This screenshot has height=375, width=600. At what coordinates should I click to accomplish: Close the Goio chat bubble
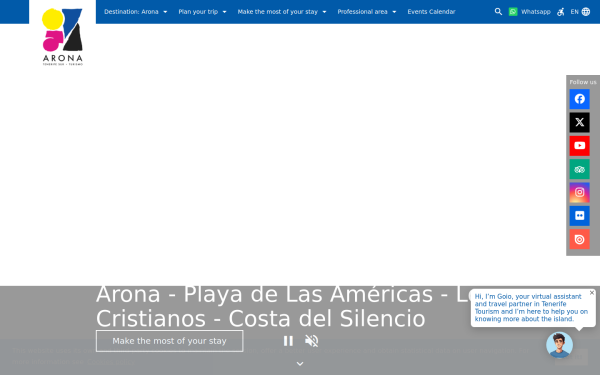[592, 293]
